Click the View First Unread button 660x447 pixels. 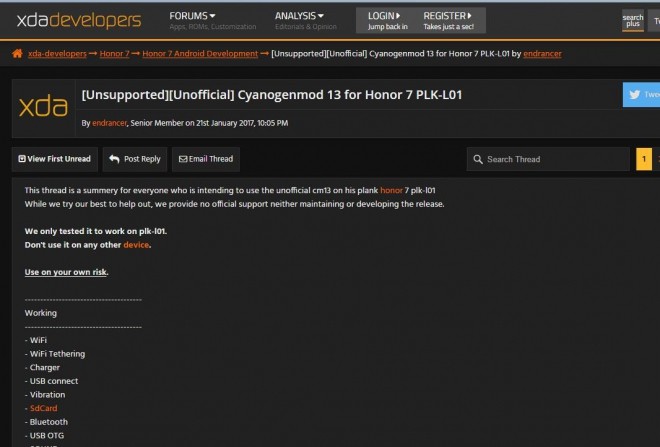55,159
